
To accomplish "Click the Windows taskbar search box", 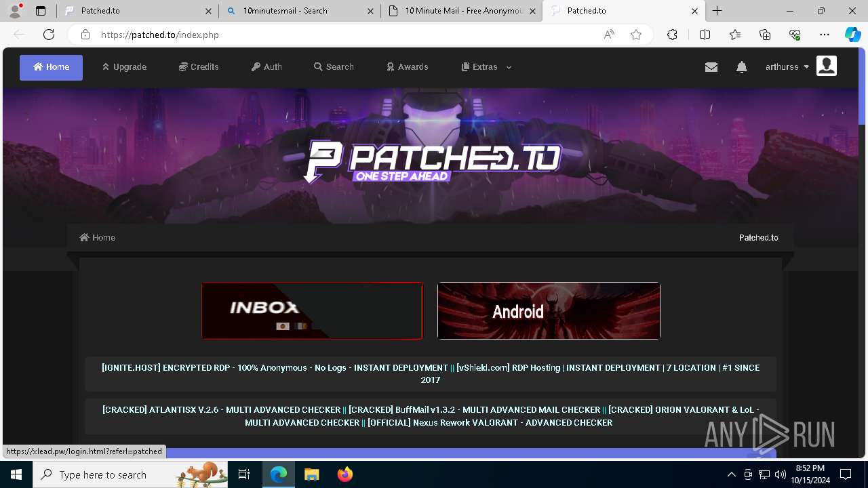I will 130,474.
